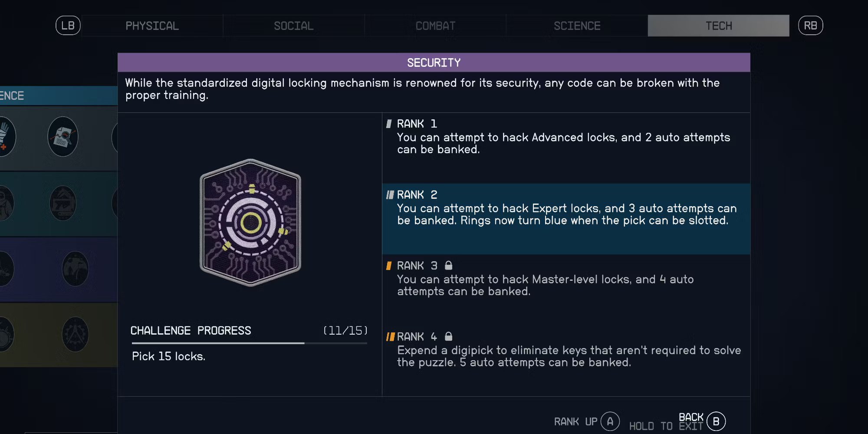Select the Tech tab

point(718,26)
